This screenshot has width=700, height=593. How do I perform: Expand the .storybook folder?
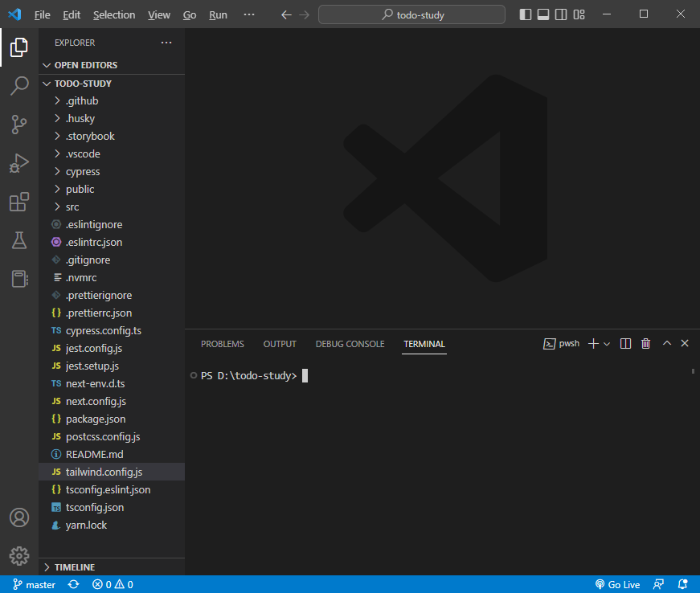click(x=112, y=136)
